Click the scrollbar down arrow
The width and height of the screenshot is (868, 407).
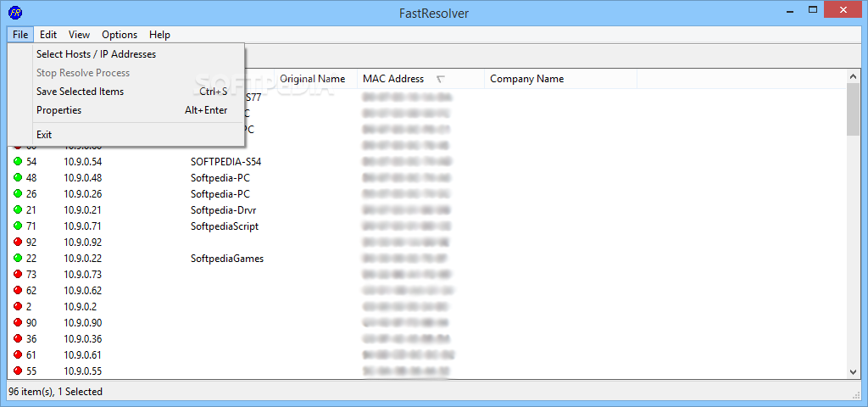853,372
